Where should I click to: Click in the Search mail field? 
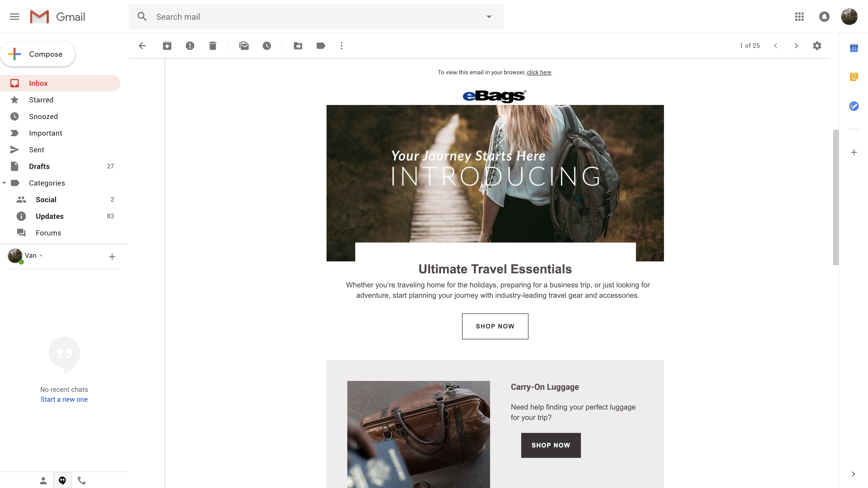[316, 17]
